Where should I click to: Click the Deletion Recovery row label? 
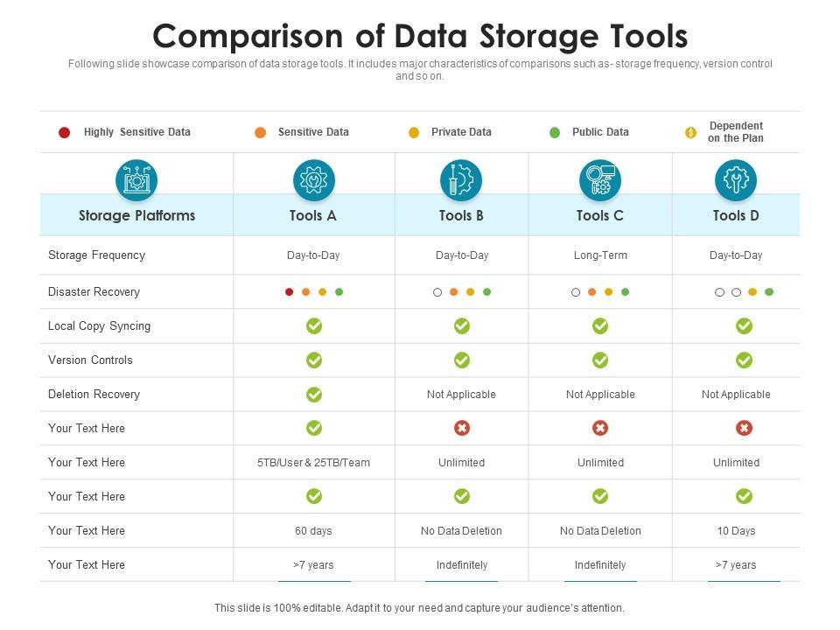[x=94, y=395]
